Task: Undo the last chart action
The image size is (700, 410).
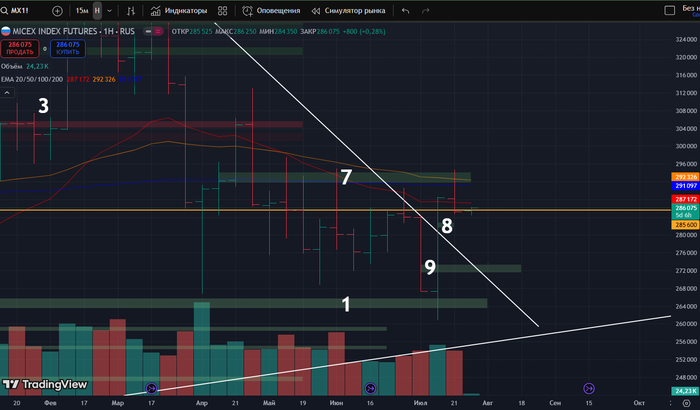Action: [405, 10]
